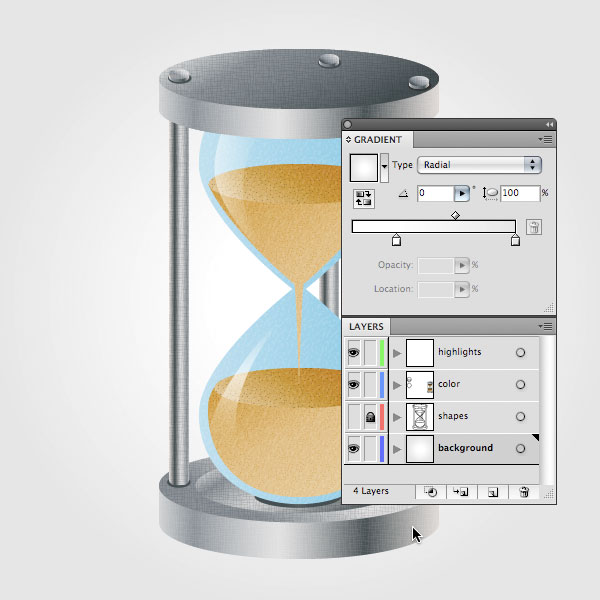Click the aspect ratio icon beside 100
The width and height of the screenshot is (600, 600).
(x=490, y=194)
